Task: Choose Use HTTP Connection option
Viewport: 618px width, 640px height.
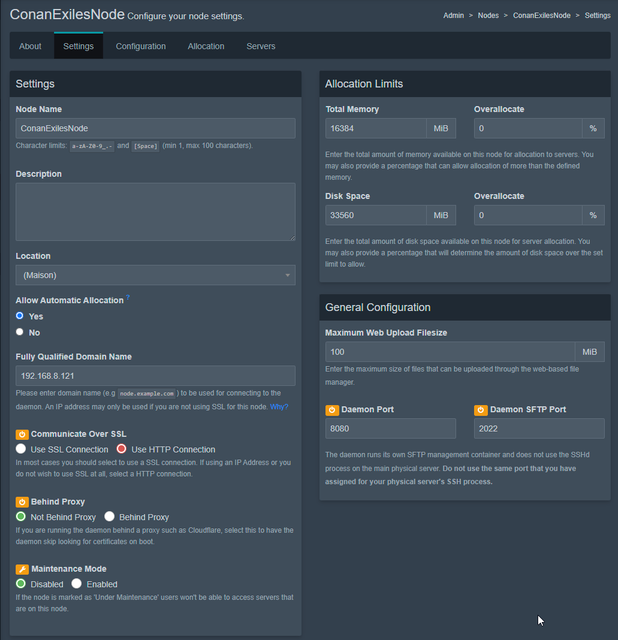Action: point(121,449)
